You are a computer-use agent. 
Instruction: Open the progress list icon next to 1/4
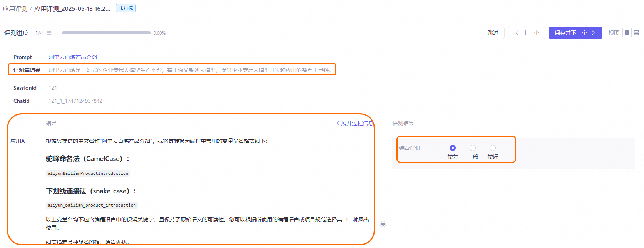[49, 33]
